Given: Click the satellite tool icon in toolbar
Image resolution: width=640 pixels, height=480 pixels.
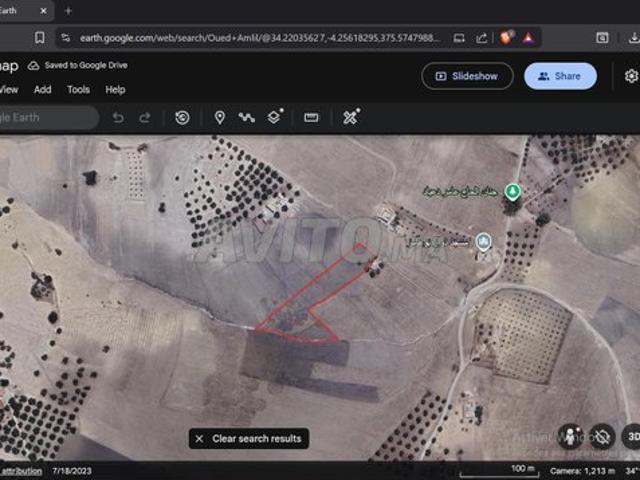Looking at the screenshot, I should pos(350,117).
